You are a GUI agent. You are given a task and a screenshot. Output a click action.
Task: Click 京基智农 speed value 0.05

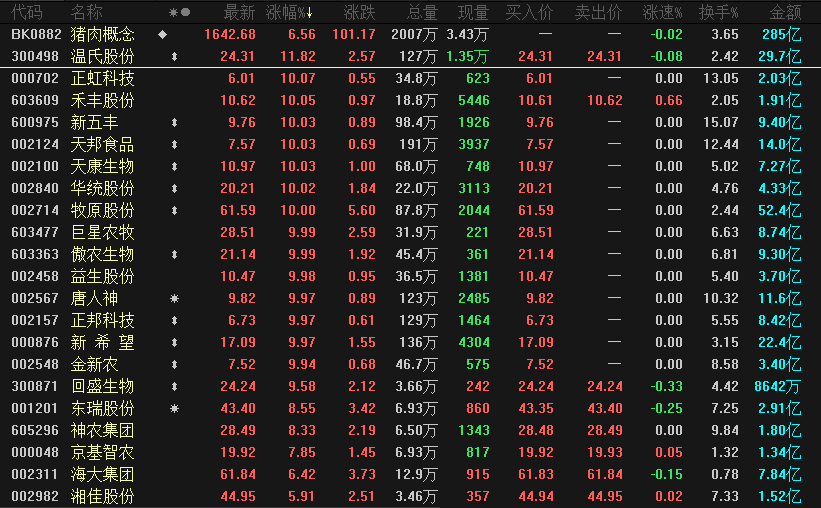pyautogui.click(x=669, y=452)
